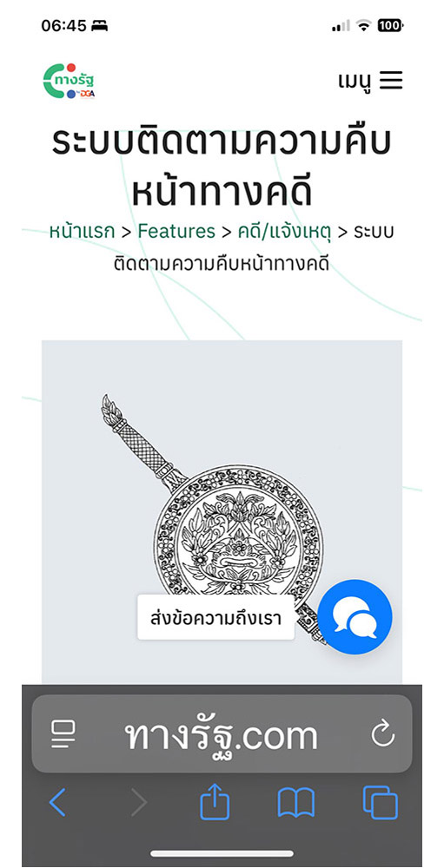Open the blue chat bubble button
Screen dimensions: 444x868
point(355,616)
